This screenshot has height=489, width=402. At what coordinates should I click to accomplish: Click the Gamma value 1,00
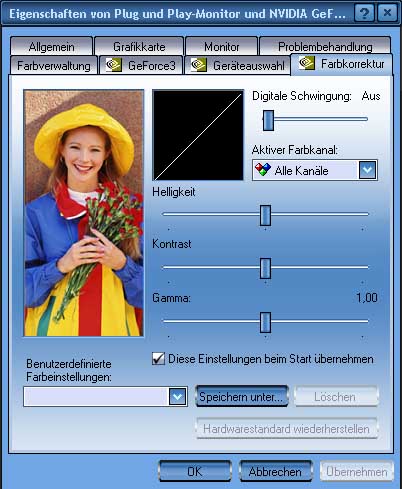[367, 297]
